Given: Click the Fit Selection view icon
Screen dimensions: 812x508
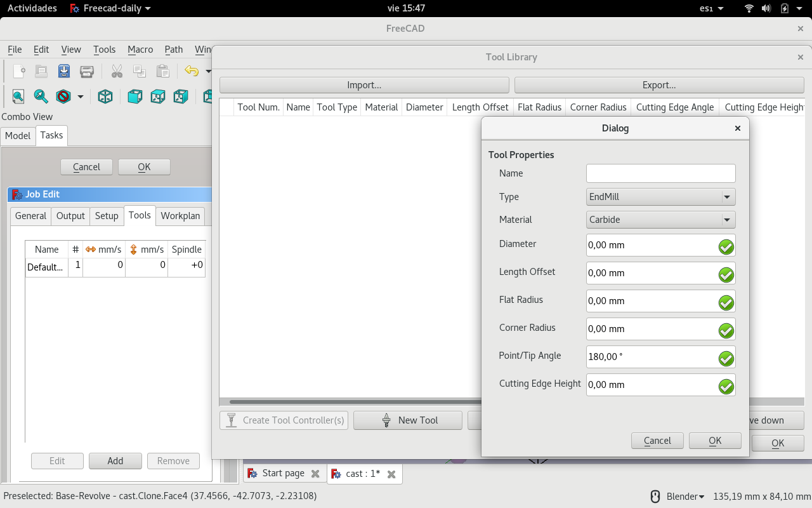Looking at the screenshot, I should (x=41, y=97).
